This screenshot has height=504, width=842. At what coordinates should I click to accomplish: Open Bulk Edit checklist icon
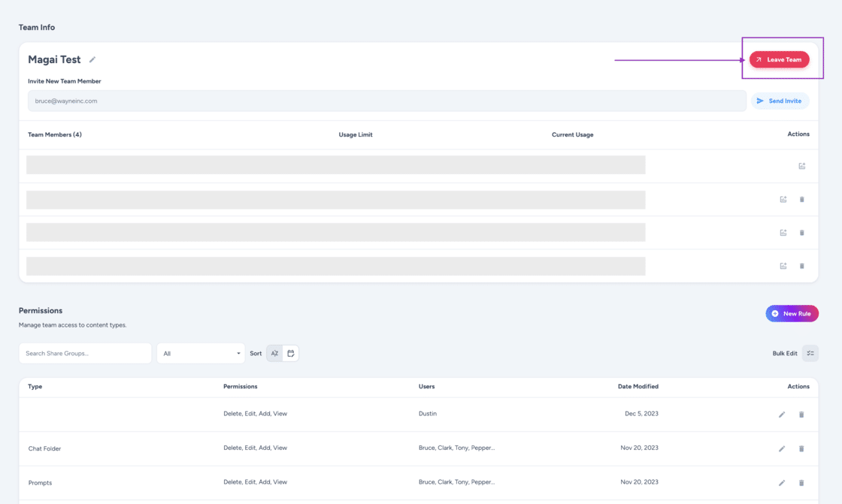click(810, 353)
